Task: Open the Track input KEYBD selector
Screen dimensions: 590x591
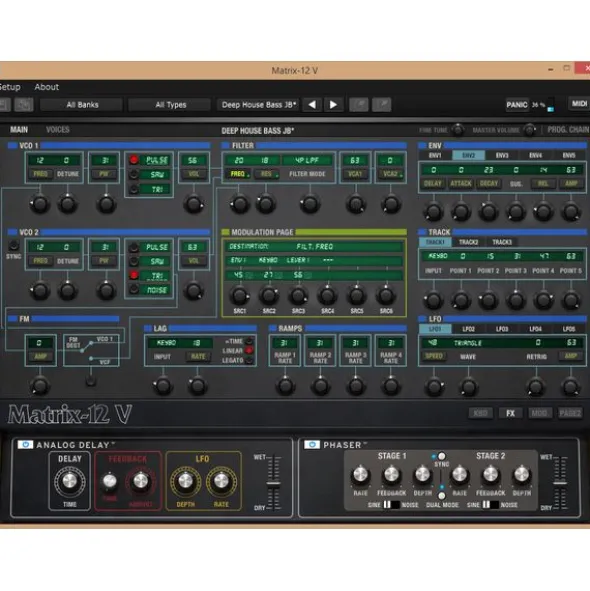Action: (x=437, y=256)
